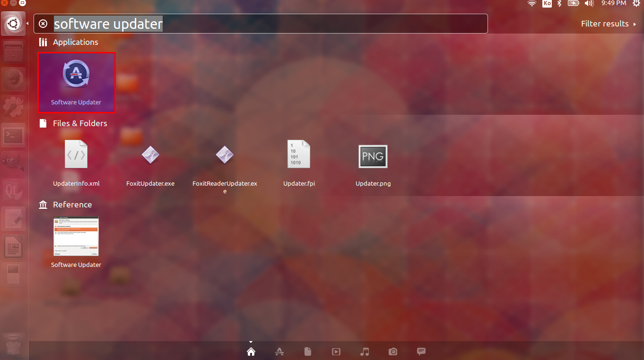Viewport: 644px width, 360px height.
Task: Click the search field containing "software updater"
Action: (261, 24)
